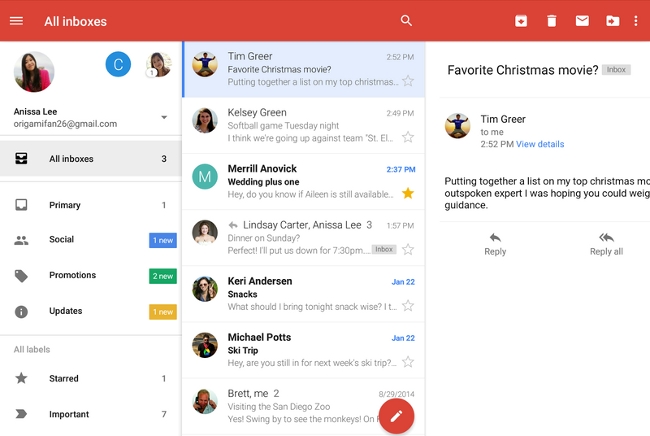Image resolution: width=650 pixels, height=436 pixels.
Task: Archive the open email
Action: (521, 21)
